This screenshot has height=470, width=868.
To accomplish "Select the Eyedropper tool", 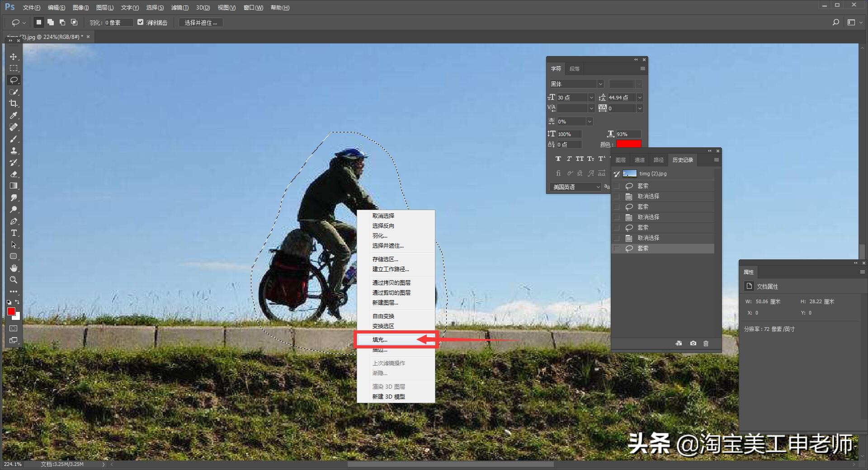I will tap(14, 115).
